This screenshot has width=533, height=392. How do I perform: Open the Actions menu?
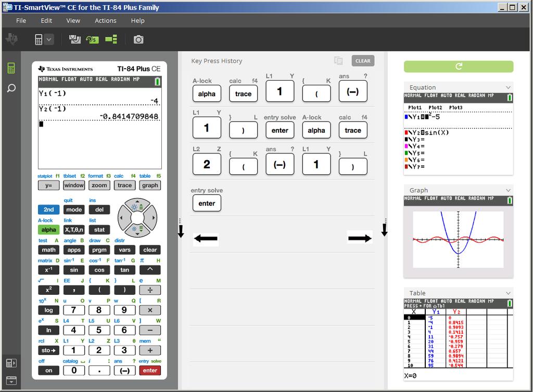[x=105, y=21]
